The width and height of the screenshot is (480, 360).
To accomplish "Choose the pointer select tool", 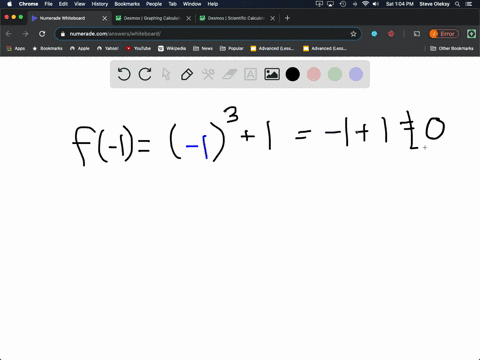I will coord(166,74).
